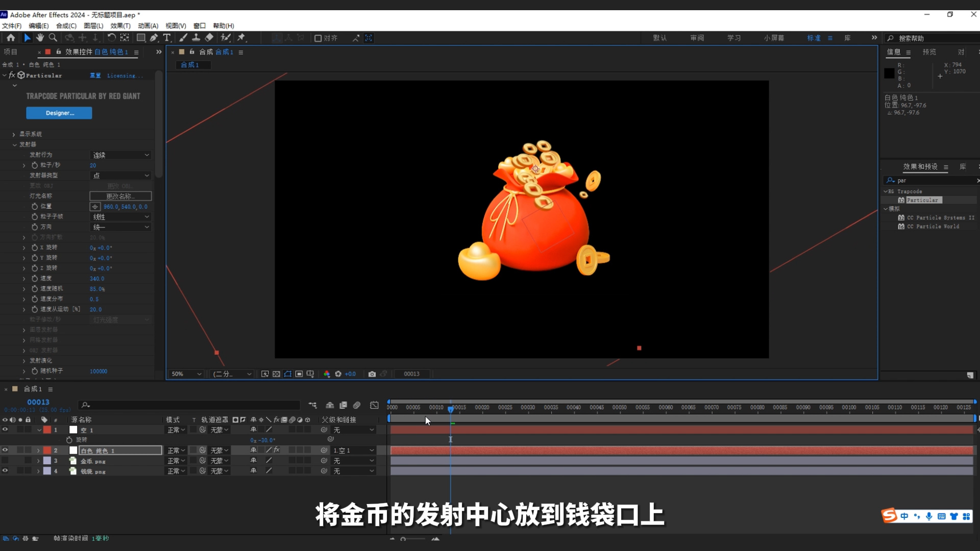
Task: Click the Designer button in Particular effect
Action: coord(59,113)
